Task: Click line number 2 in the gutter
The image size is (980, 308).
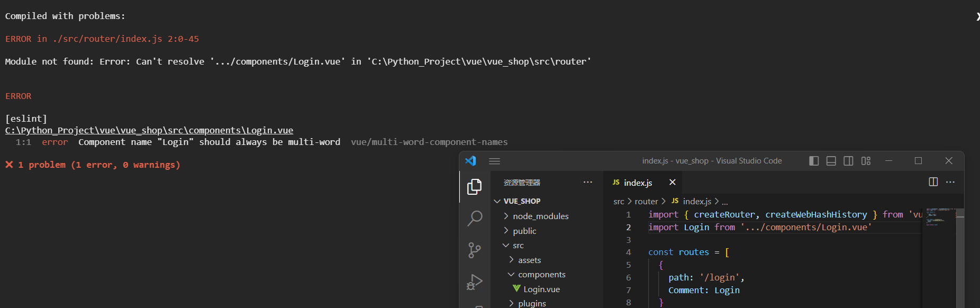Action: click(629, 227)
